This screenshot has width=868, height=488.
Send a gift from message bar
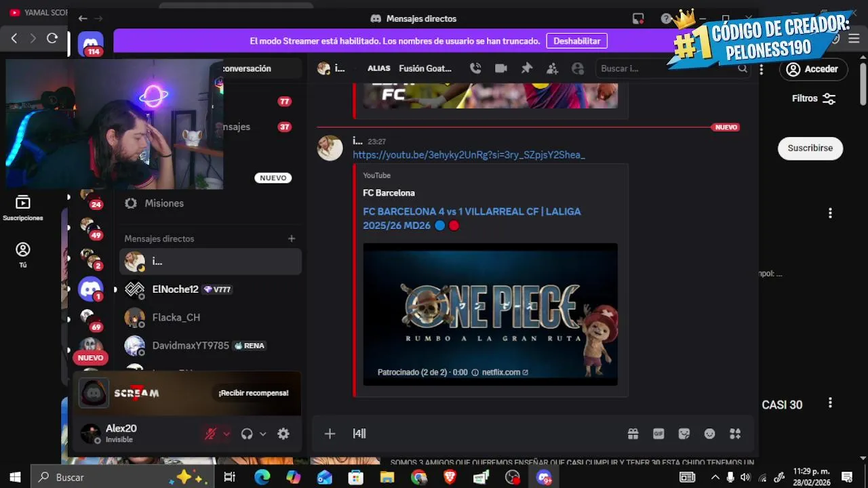(x=633, y=434)
